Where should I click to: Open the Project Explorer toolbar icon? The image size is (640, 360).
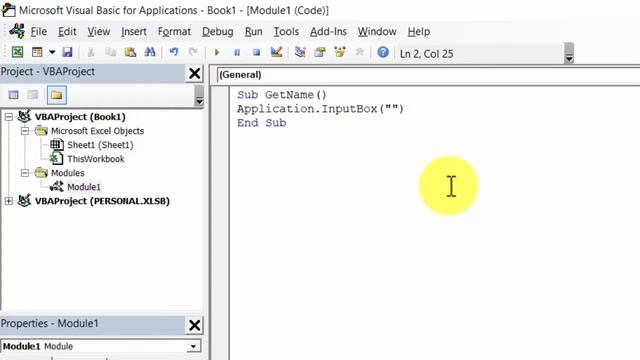pos(300,52)
